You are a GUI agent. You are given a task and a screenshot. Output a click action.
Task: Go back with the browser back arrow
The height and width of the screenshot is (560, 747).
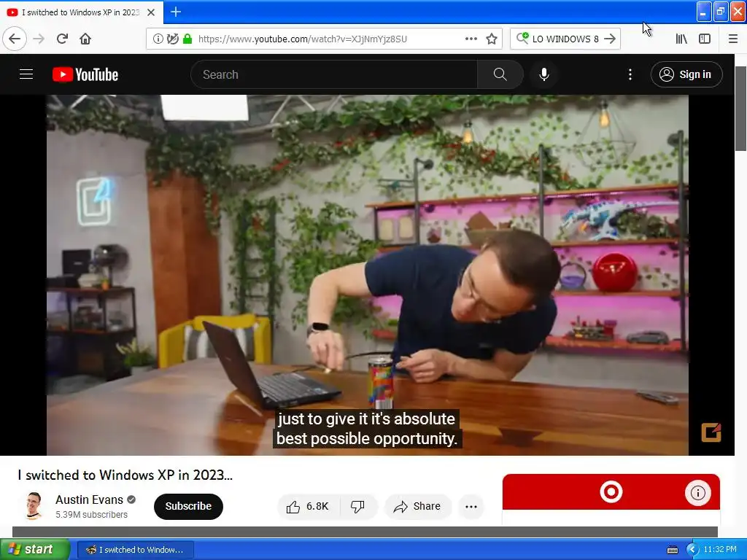click(x=15, y=39)
